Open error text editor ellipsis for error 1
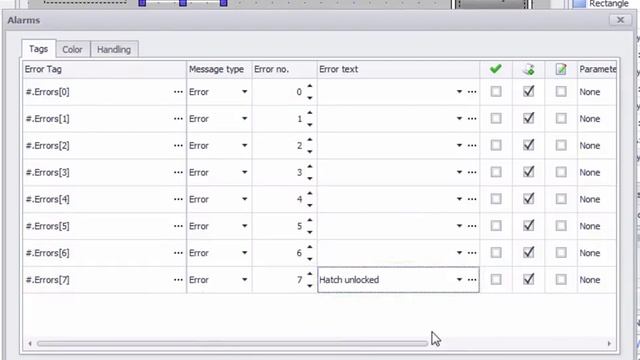 point(472,119)
